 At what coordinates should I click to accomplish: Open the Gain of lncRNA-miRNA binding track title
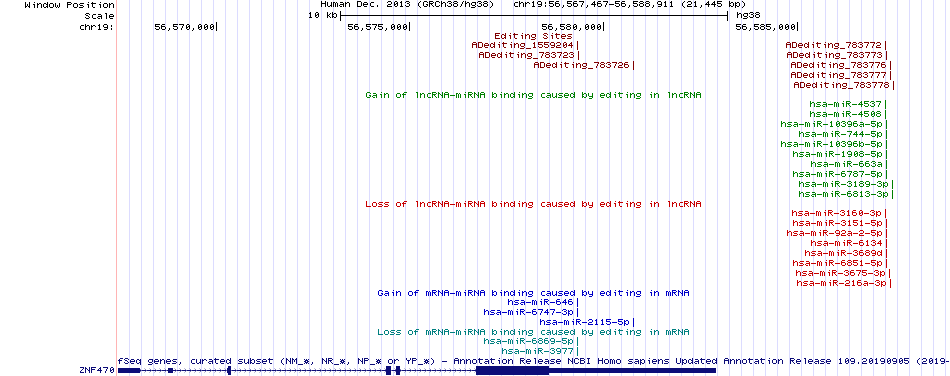point(533,95)
